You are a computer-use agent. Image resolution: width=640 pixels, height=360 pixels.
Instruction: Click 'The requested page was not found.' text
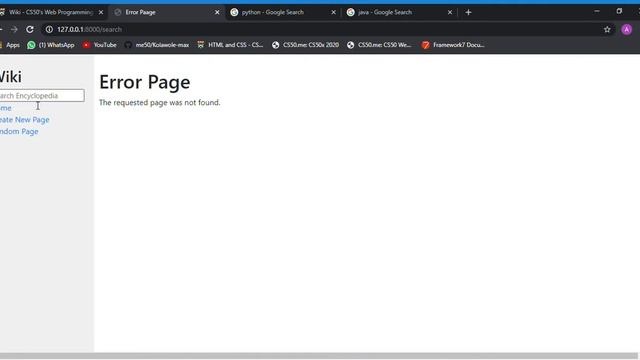(160, 102)
